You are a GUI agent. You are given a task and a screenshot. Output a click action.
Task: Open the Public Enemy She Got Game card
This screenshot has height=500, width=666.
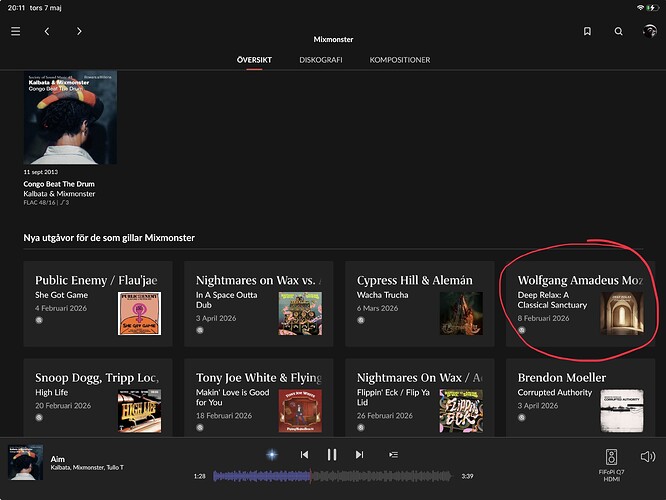click(98, 304)
